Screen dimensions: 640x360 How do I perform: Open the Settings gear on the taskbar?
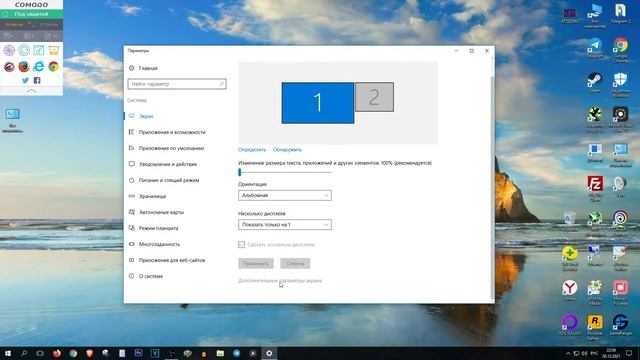click(x=269, y=353)
